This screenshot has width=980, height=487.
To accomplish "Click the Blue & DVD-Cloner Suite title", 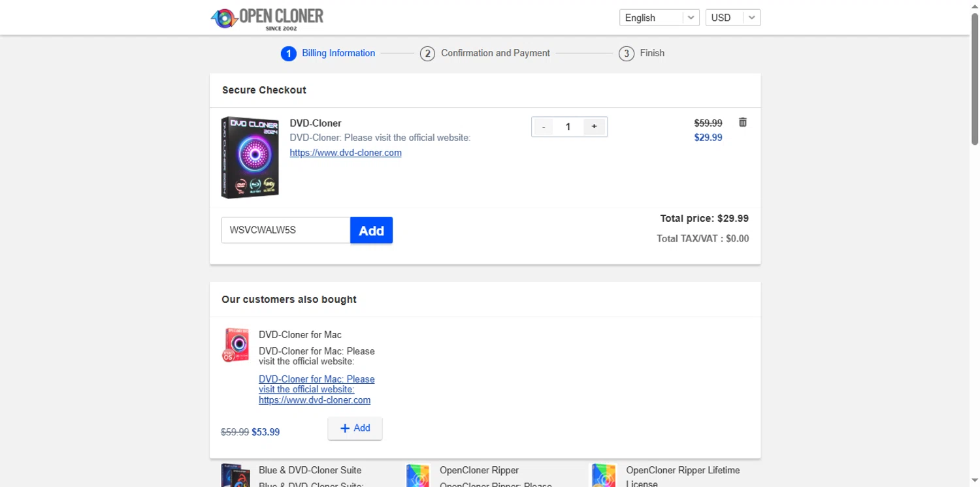I will tap(310, 470).
